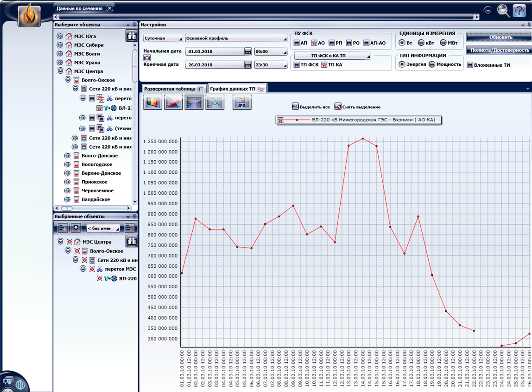The width and height of the screenshot is (532, 392).
Task: Enable the АП checkbox in ПУ ФСК
Action: tap(297, 43)
